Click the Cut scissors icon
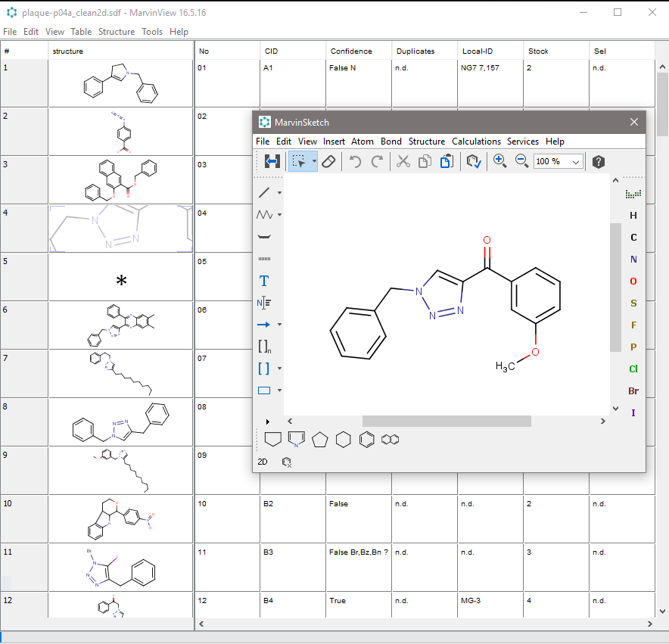 (403, 162)
